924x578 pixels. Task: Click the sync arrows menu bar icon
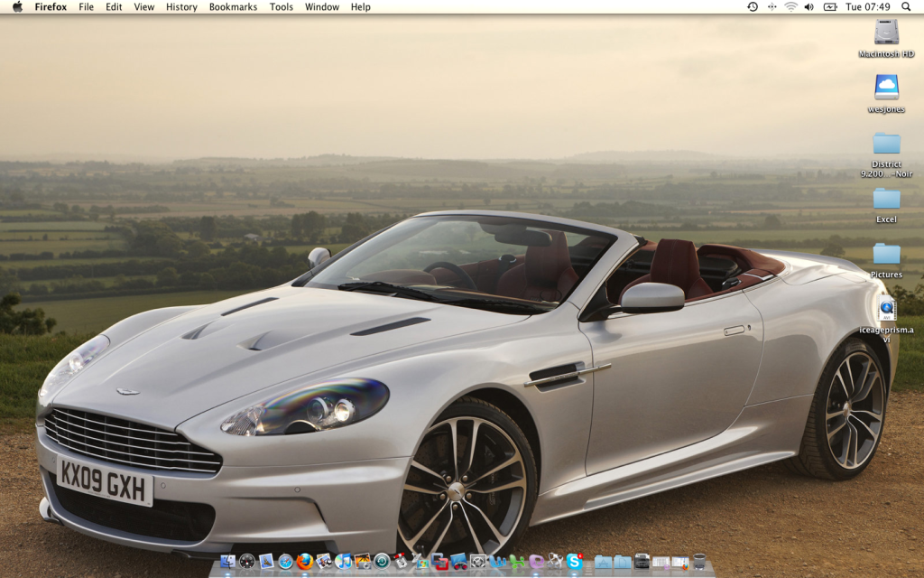772,7
